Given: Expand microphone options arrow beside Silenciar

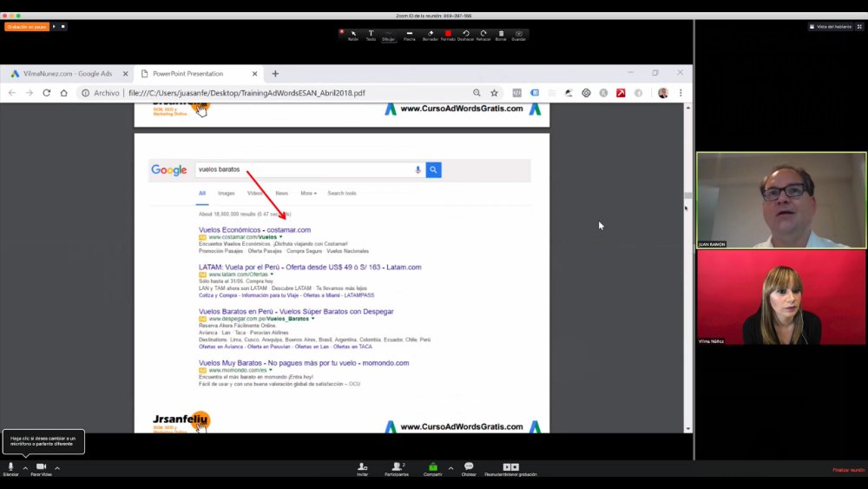Looking at the screenshot, I should point(25,468).
